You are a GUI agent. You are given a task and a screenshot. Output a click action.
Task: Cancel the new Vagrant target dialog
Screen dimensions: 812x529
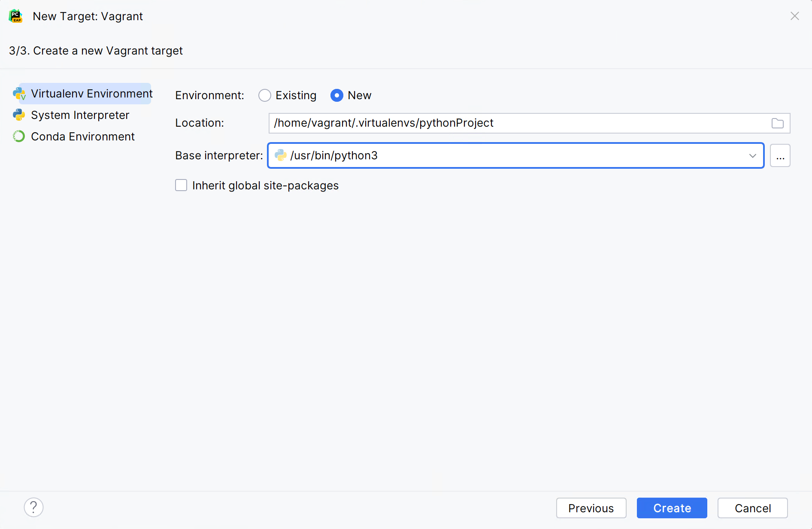pyautogui.click(x=752, y=508)
